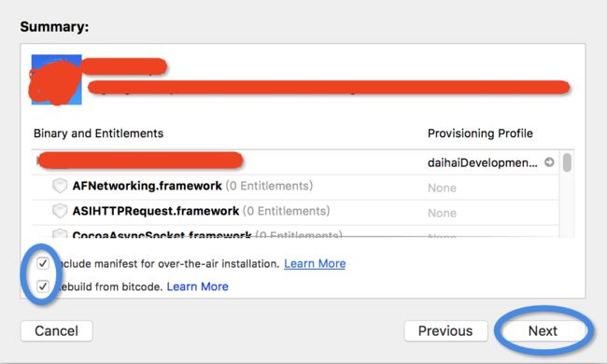
Task: Toggle Include manifest for over-the-air installation checkbox
Action: (x=43, y=264)
